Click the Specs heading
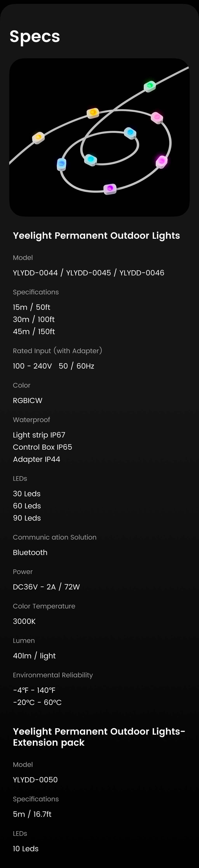 (x=35, y=36)
